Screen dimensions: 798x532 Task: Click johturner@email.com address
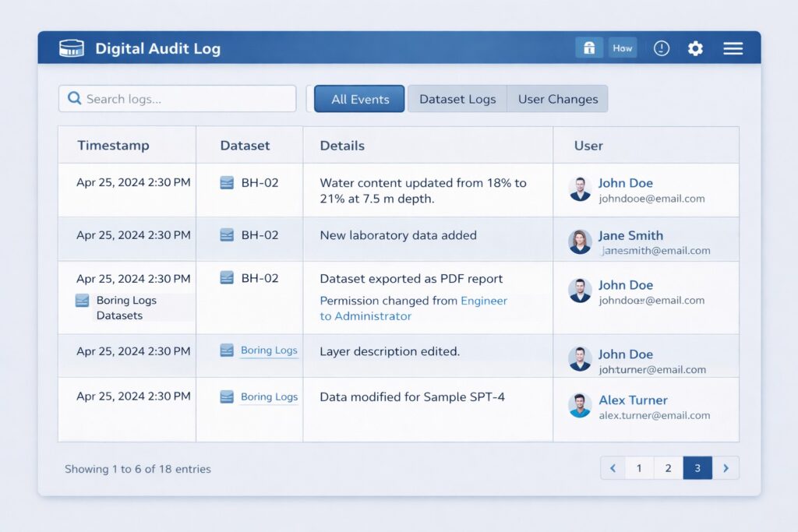(x=652, y=370)
